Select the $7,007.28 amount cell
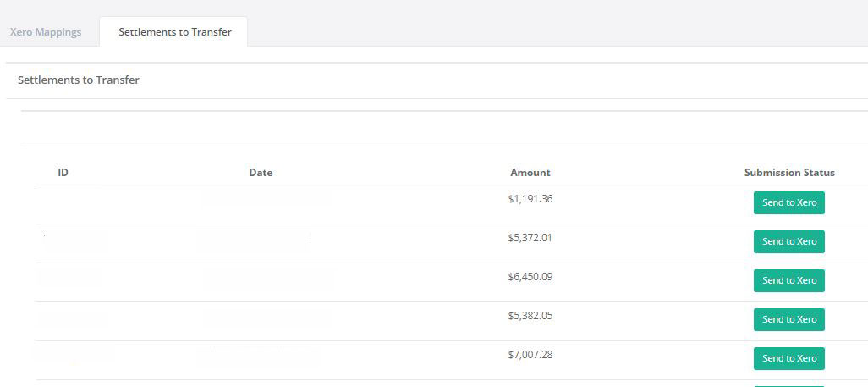The width and height of the screenshot is (868, 387). (x=530, y=354)
